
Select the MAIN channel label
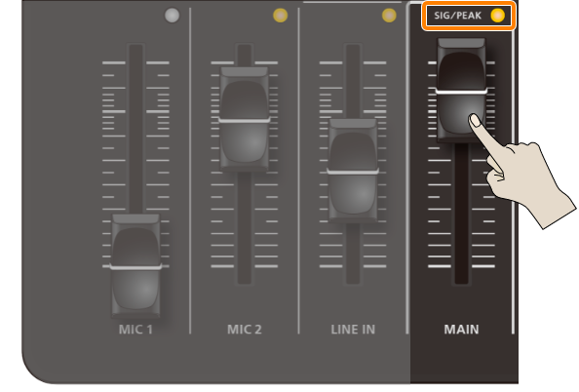[x=462, y=330]
